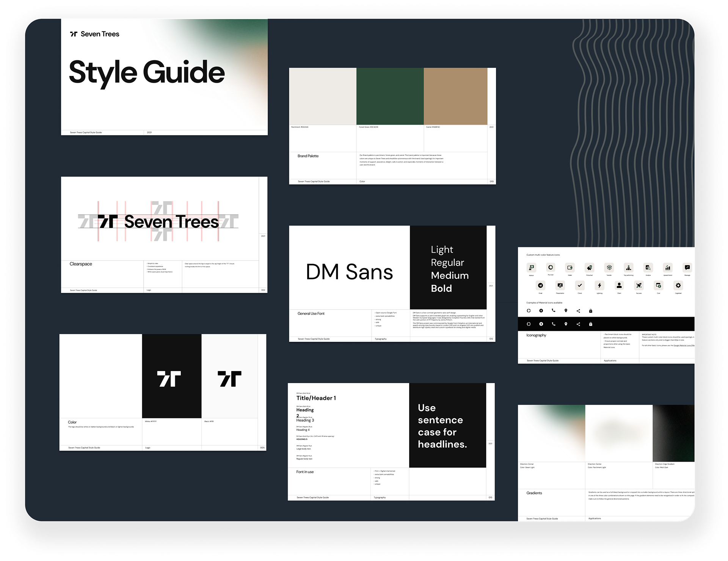This screenshot has width=728, height=561.
Task: Click the Pie chart feature icon
Action: pos(551,267)
